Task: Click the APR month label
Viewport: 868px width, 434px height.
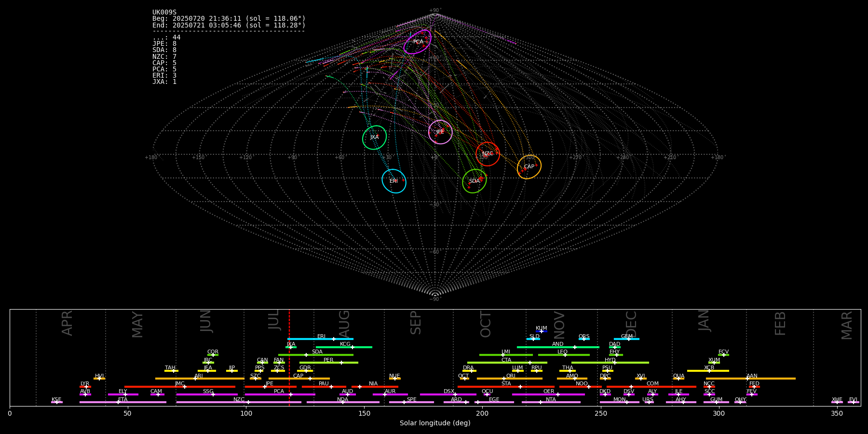Action: 68,323
